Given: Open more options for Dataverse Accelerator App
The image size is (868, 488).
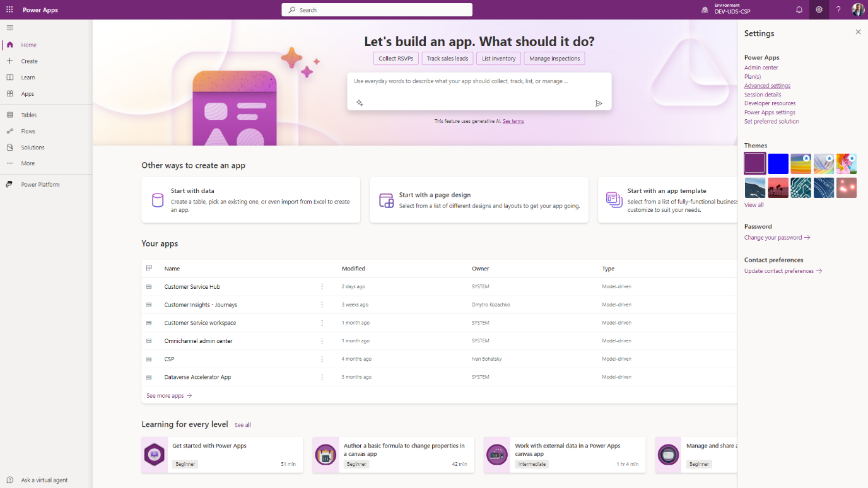Looking at the screenshot, I should tap(322, 377).
